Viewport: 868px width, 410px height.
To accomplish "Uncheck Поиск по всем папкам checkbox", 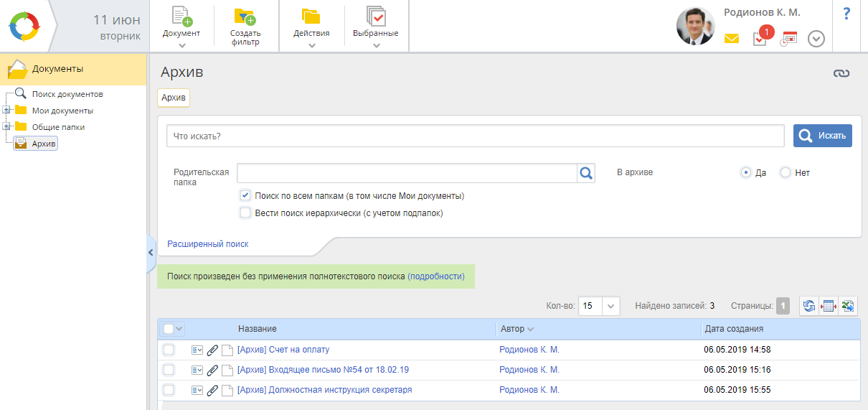I will (x=245, y=195).
